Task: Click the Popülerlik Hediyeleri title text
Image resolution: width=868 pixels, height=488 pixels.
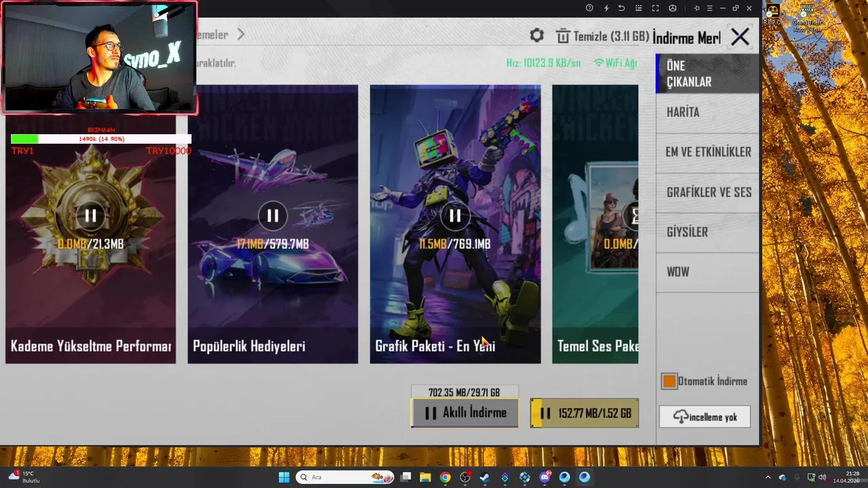Action: (x=249, y=346)
